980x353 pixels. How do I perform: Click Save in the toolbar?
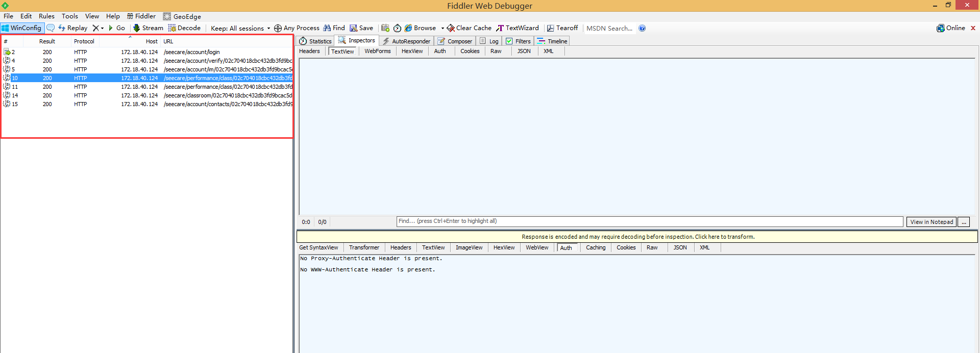coord(361,28)
